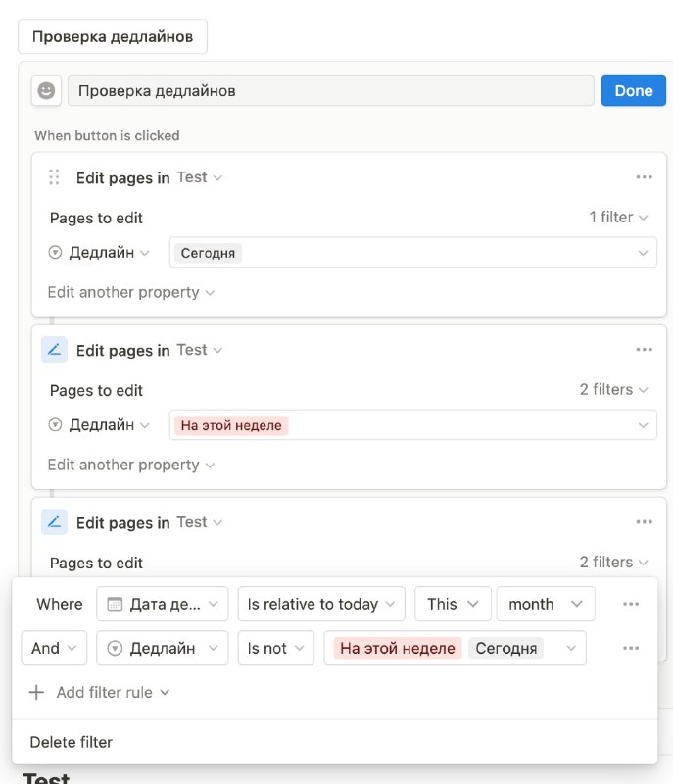Click the edit pencil icon of third action
The width and height of the screenshot is (673, 784).
54,522
